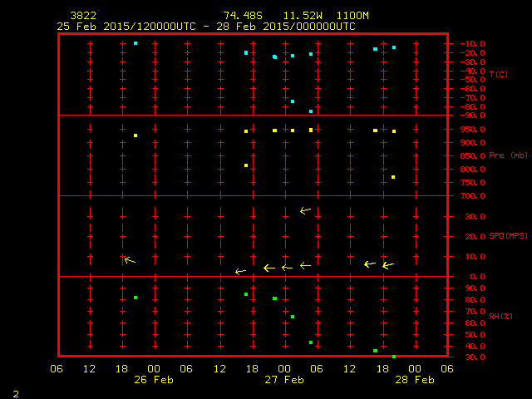Click the leftmost green humidity point

(135, 298)
